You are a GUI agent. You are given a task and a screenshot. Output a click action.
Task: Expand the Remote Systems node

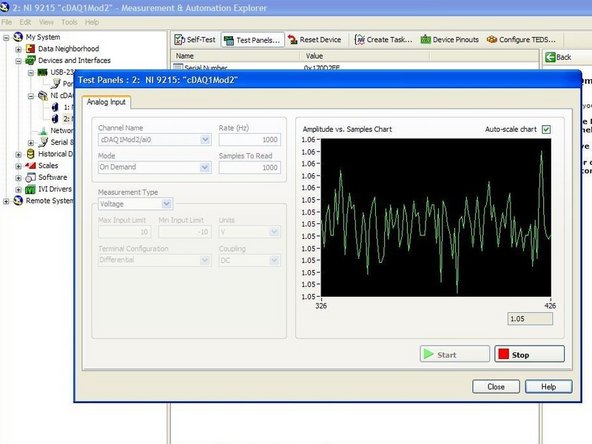6,201
